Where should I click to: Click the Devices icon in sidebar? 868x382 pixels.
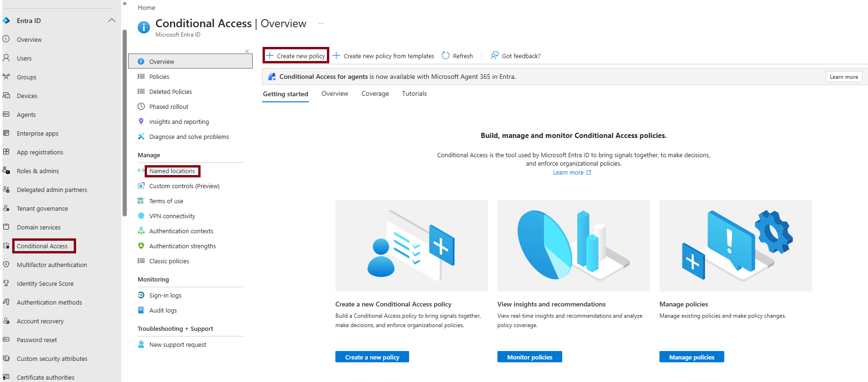click(6, 96)
